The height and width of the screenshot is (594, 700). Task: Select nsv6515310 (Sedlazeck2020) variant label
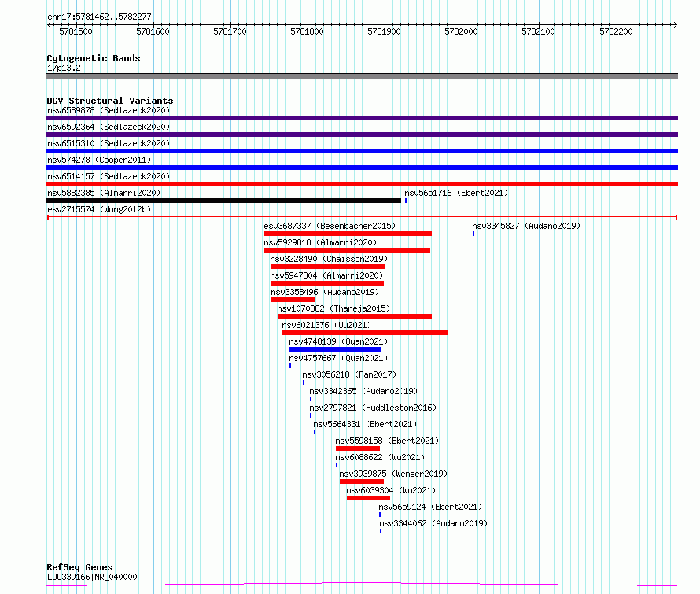(109, 143)
